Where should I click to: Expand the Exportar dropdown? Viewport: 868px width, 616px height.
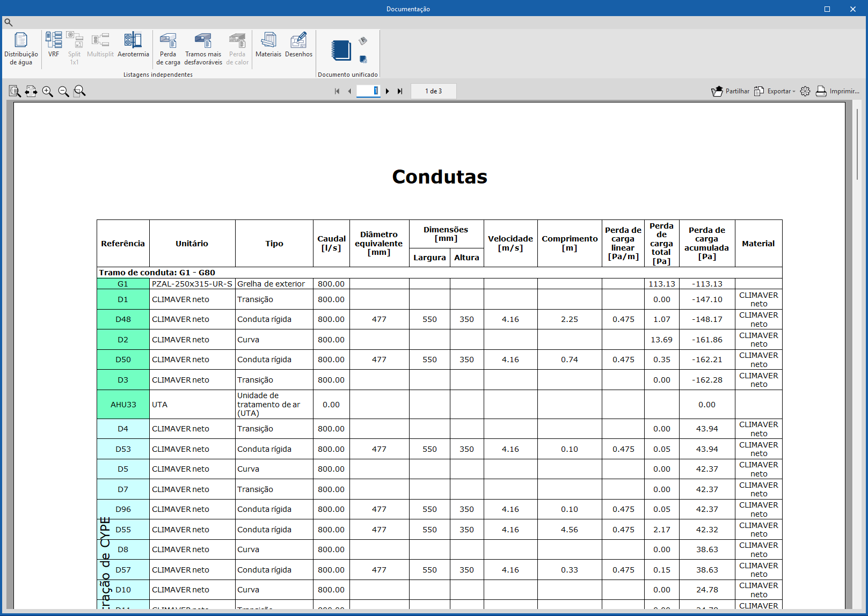(775, 91)
